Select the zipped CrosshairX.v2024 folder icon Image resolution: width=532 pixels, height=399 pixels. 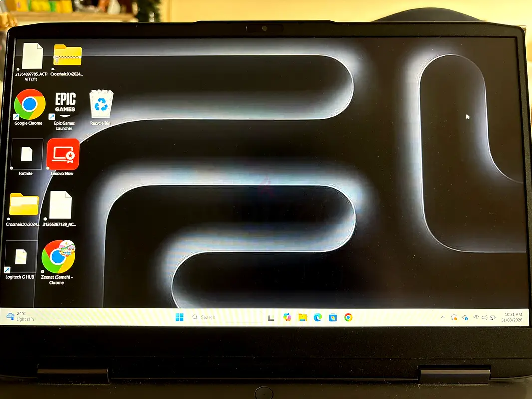(67, 55)
